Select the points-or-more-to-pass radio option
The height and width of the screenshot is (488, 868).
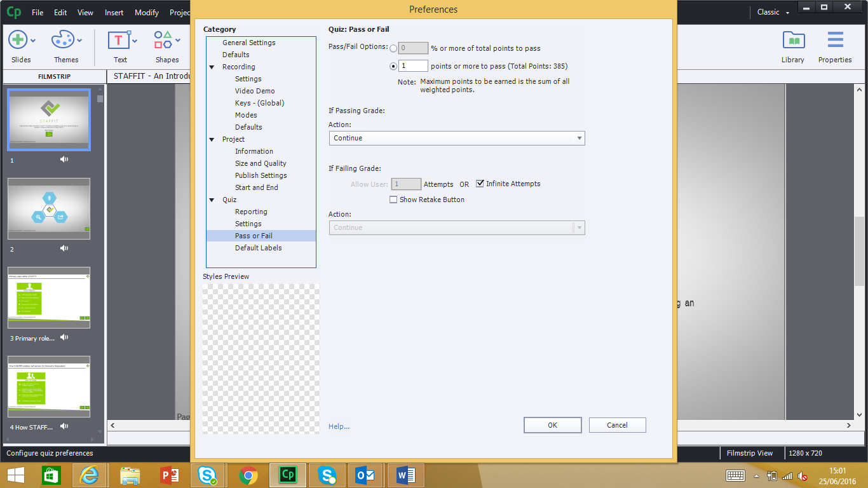394,66
